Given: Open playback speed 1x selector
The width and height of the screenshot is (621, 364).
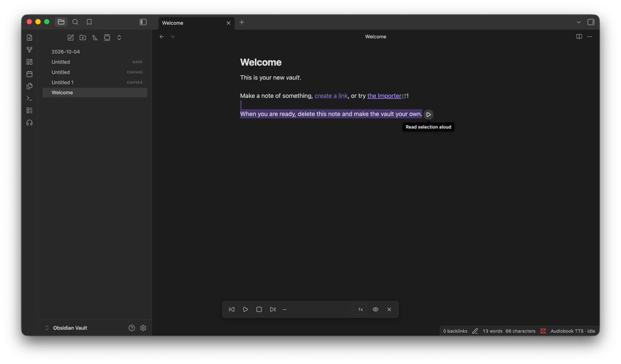Looking at the screenshot, I should [360, 309].
